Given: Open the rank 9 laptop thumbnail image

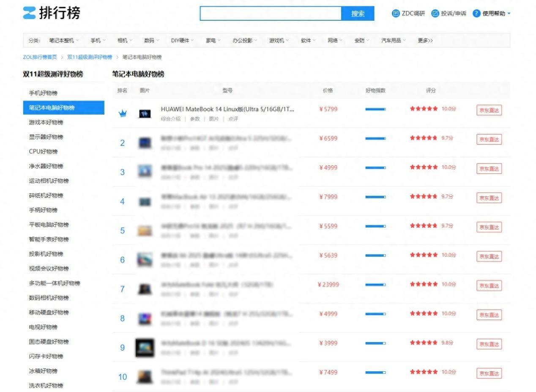Looking at the screenshot, I should pyautogui.click(x=145, y=348).
